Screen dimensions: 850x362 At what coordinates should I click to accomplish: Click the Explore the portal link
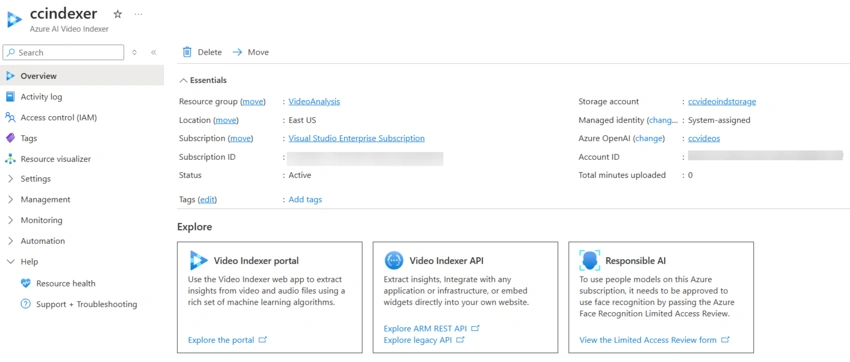pyautogui.click(x=221, y=340)
